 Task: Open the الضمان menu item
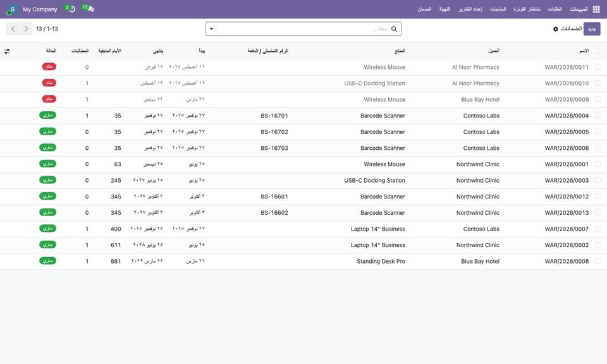coord(424,9)
